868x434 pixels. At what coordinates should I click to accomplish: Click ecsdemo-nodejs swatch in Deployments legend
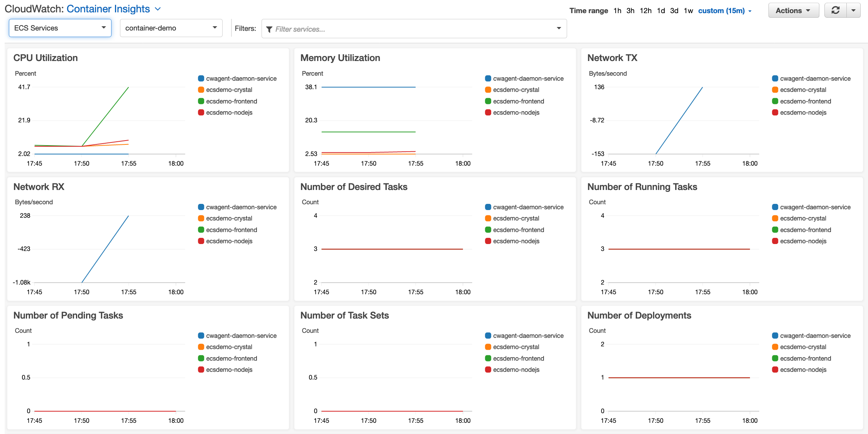click(x=775, y=370)
